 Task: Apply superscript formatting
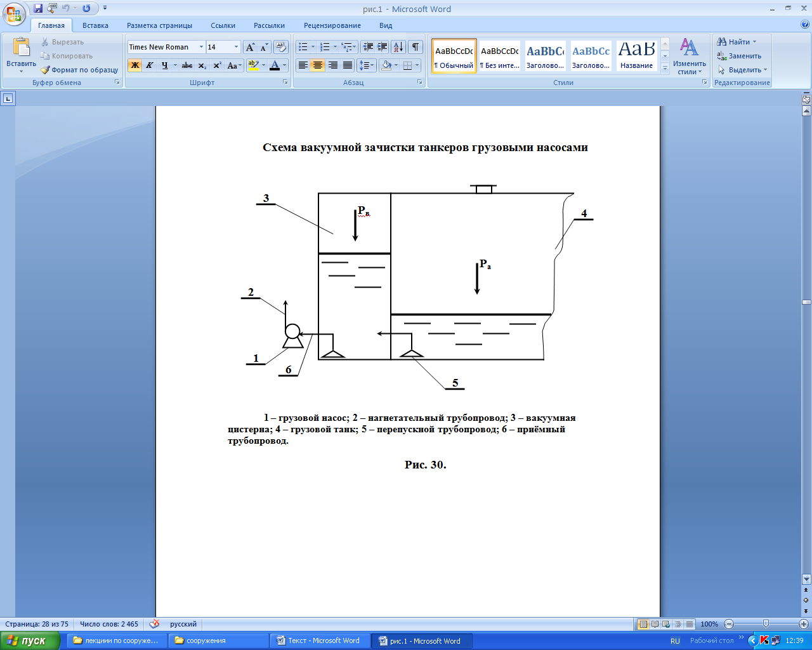pos(217,65)
